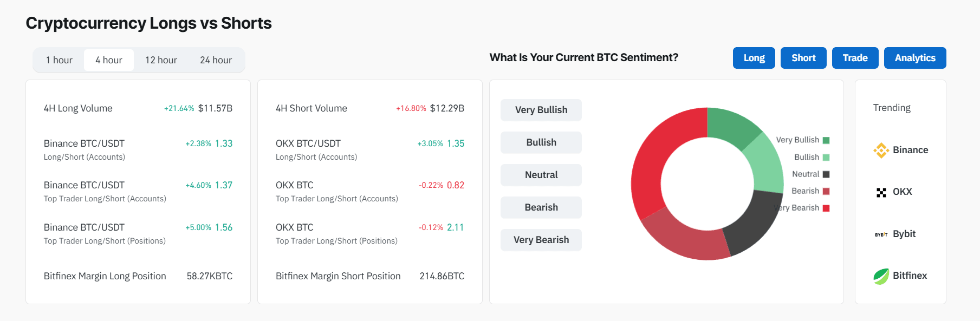Image resolution: width=980 pixels, height=321 pixels.
Task: Select the 4 hour timeframe tab
Action: pos(109,60)
